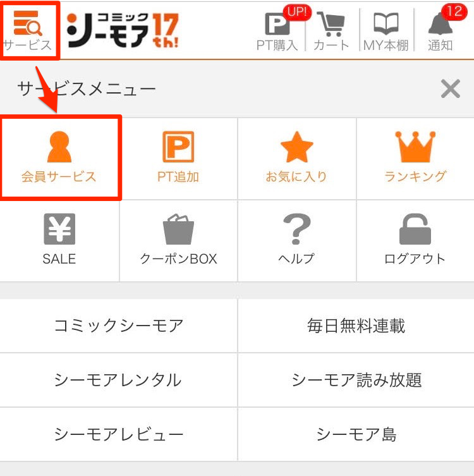This screenshot has height=476, width=474.
Task: Open the サービス menu icon
Action: [x=28, y=30]
